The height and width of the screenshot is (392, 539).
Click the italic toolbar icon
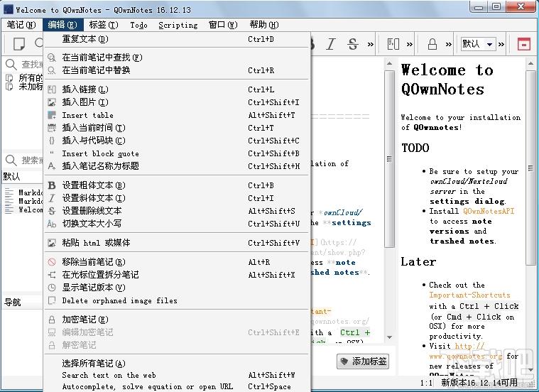point(331,44)
